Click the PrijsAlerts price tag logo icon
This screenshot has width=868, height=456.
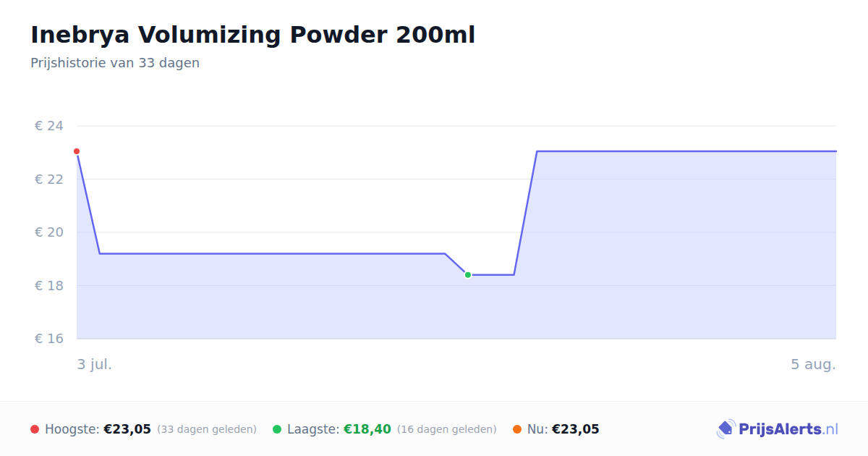tap(726, 429)
